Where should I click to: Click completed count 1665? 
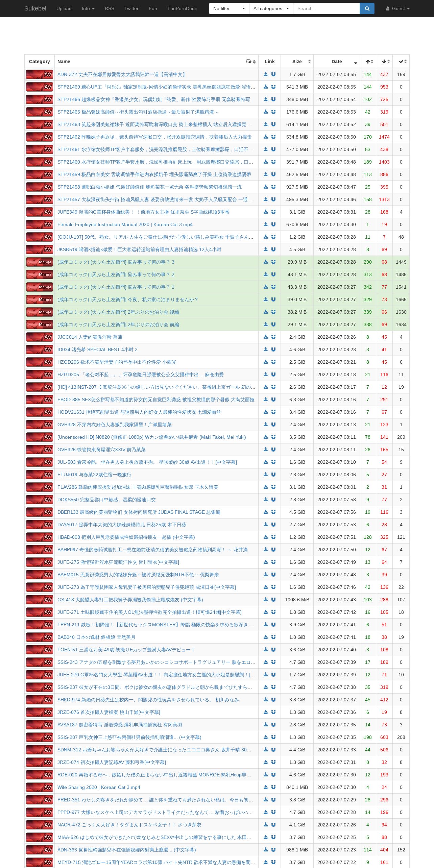pos(401,299)
